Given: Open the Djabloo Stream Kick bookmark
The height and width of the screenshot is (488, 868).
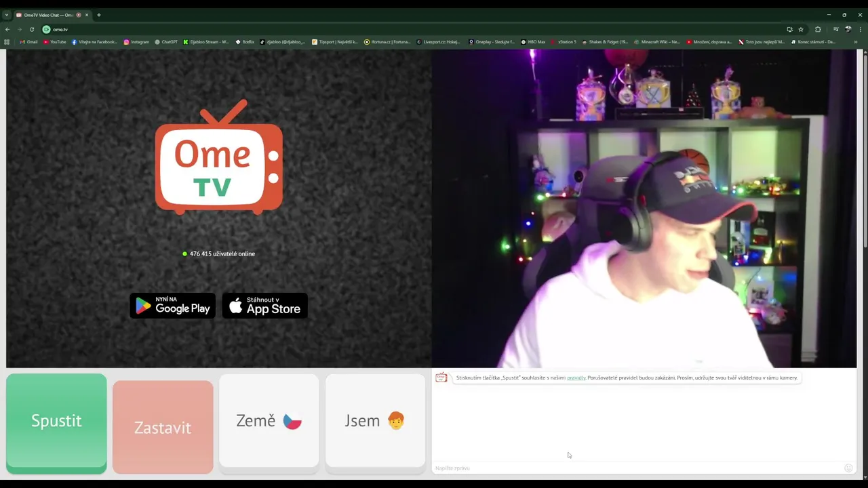Looking at the screenshot, I should pos(206,42).
